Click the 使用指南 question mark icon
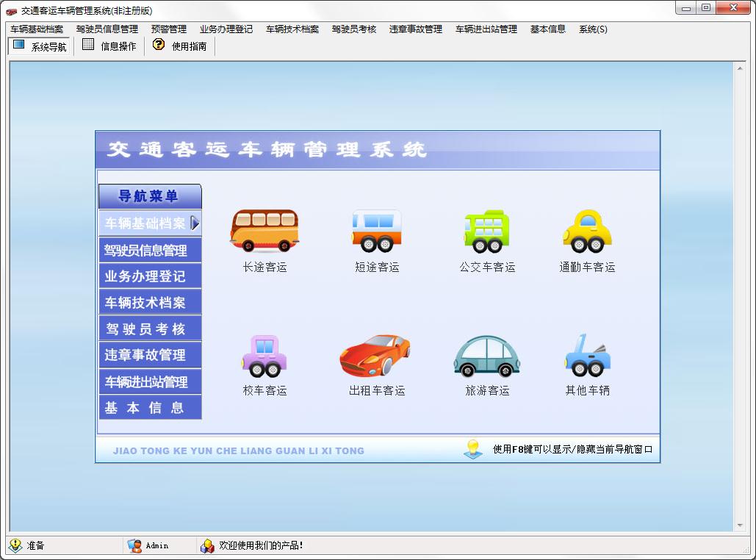The width and height of the screenshot is (756, 560). (x=159, y=44)
